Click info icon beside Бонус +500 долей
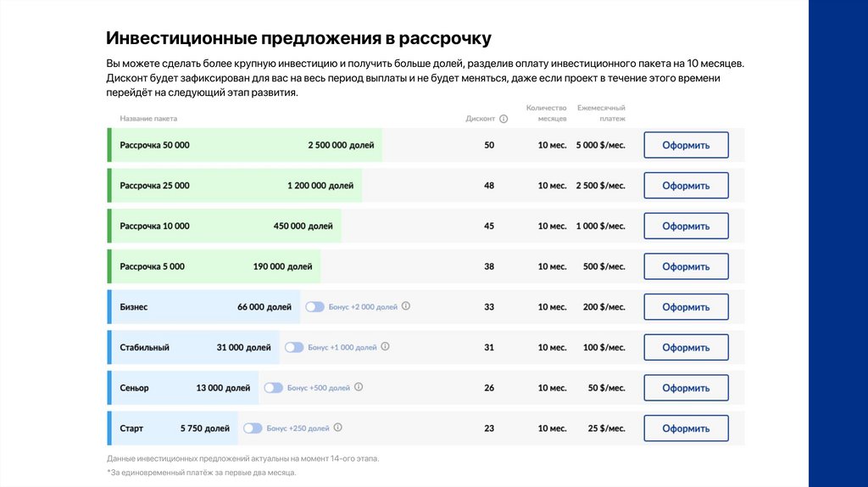The height and width of the screenshot is (487, 868). [x=359, y=387]
